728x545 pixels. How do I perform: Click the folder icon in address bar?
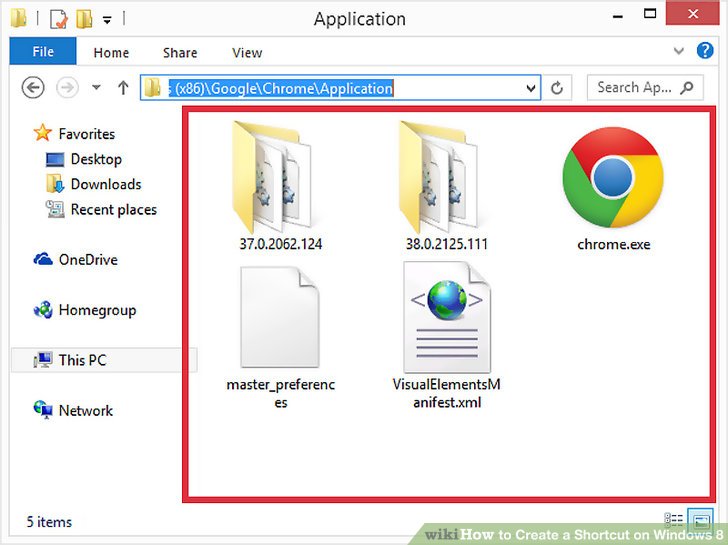click(152, 87)
